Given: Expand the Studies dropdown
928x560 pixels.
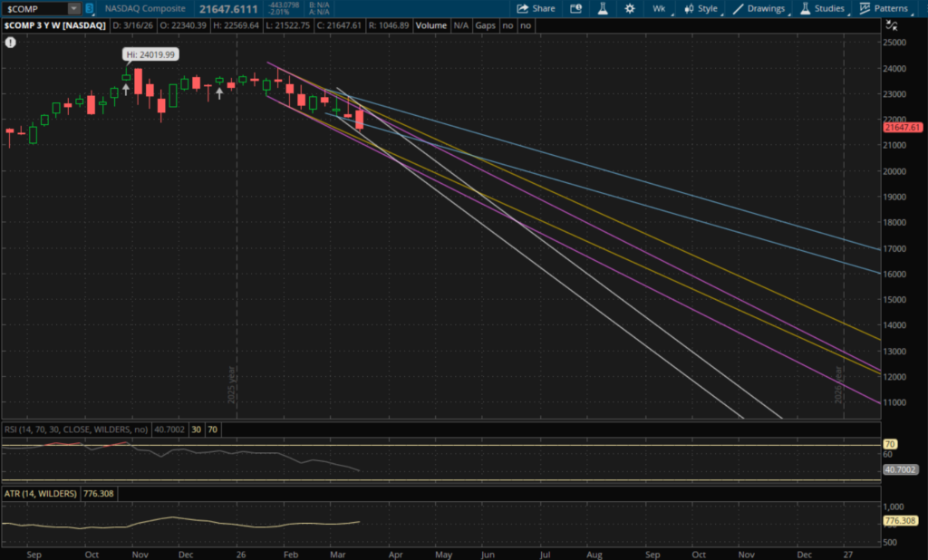Looking at the screenshot, I should click(822, 8).
